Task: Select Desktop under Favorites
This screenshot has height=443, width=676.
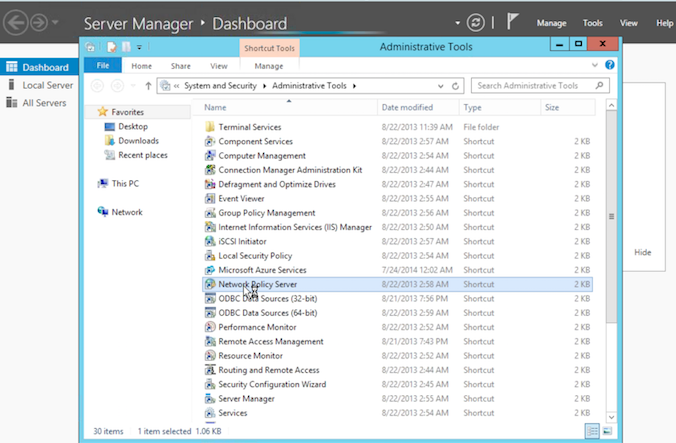Action: pyautogui.click(x=126, y=126)
